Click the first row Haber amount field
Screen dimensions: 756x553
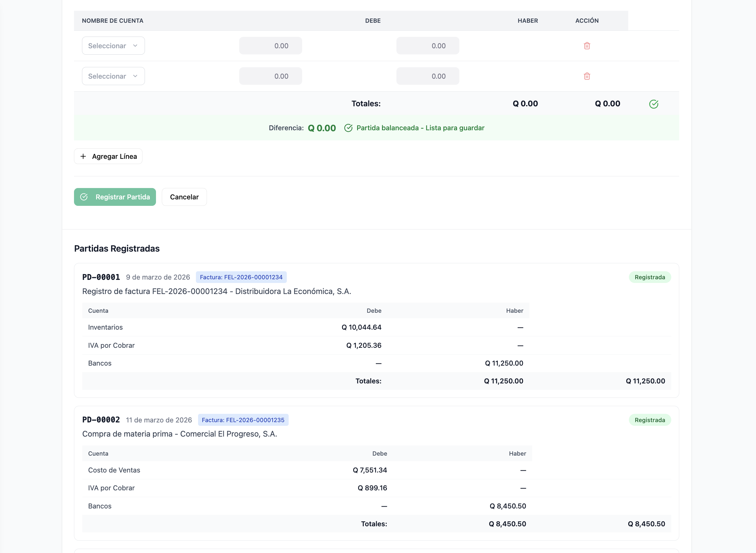[428, 46]
